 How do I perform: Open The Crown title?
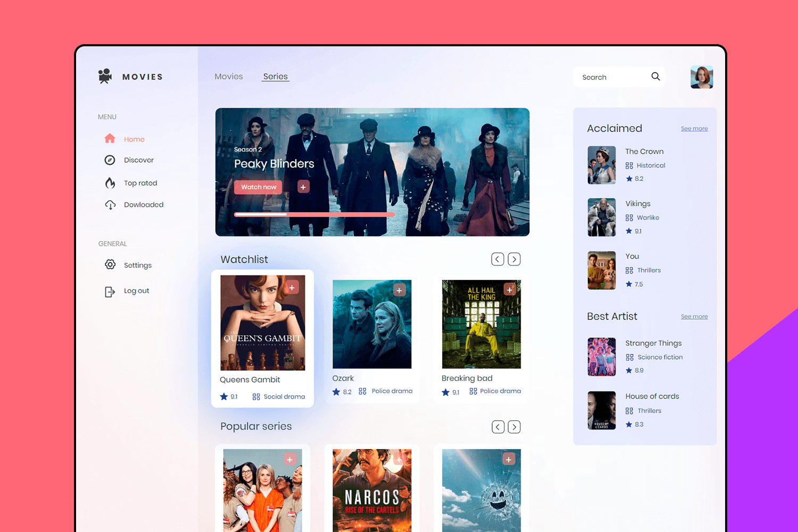[x=644, y=152]
